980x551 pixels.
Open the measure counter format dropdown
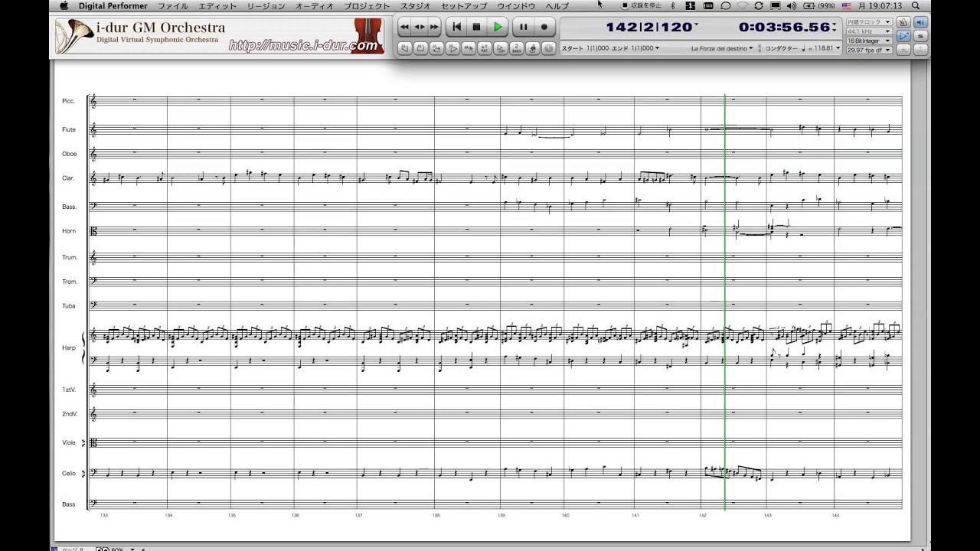696,25
